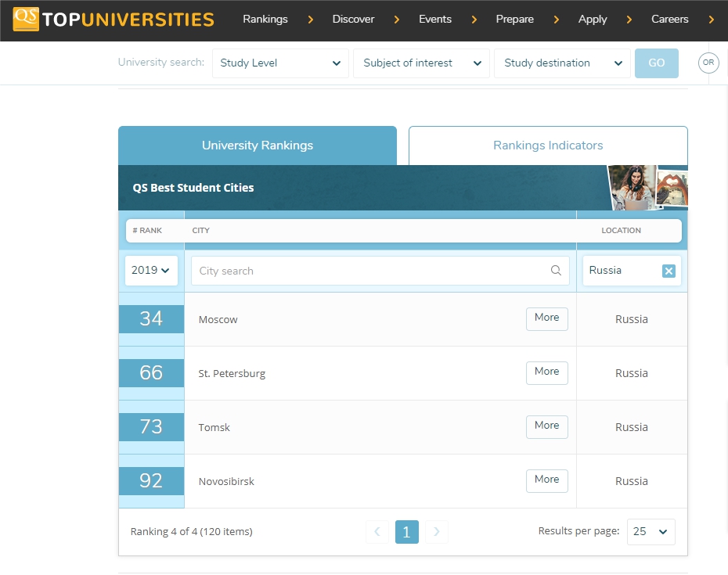Clear the Russia location filter
728x575 pixels.
(669, 271)
